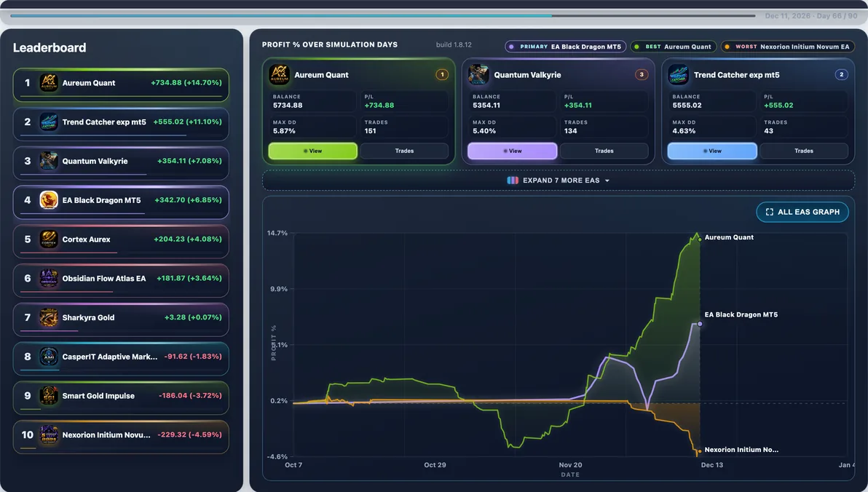Click the Dec 11, 2026 Day 66/90 label
Image resolution: width=868 pixels, height=492 pixels.
coord(811,16)
